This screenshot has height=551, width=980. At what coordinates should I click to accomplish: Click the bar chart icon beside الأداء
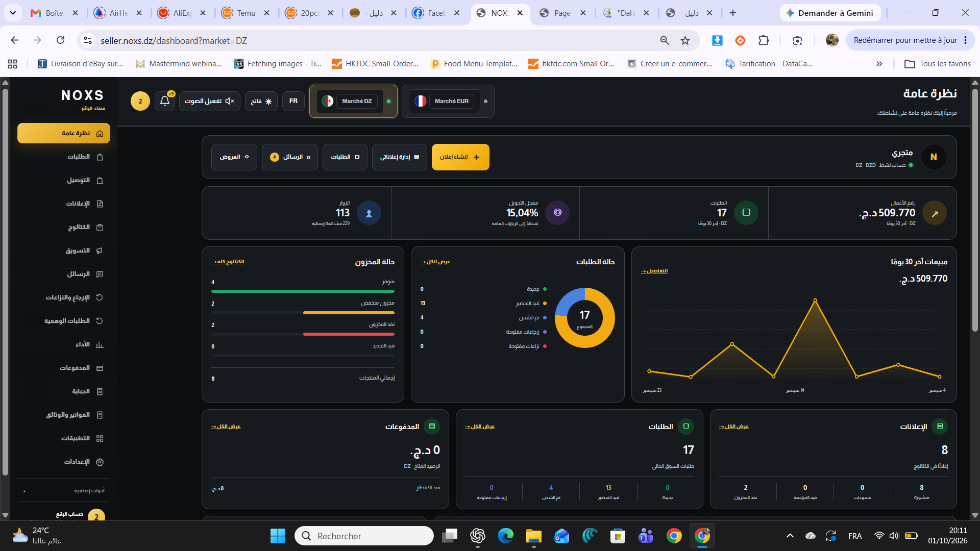[x=100, y=344]
